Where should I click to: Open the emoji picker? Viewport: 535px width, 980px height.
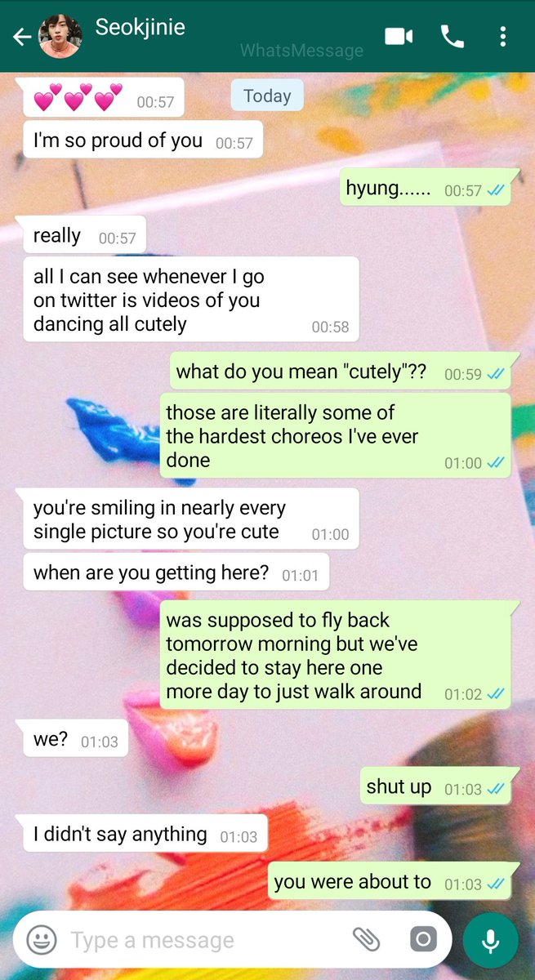coord(41,940)
